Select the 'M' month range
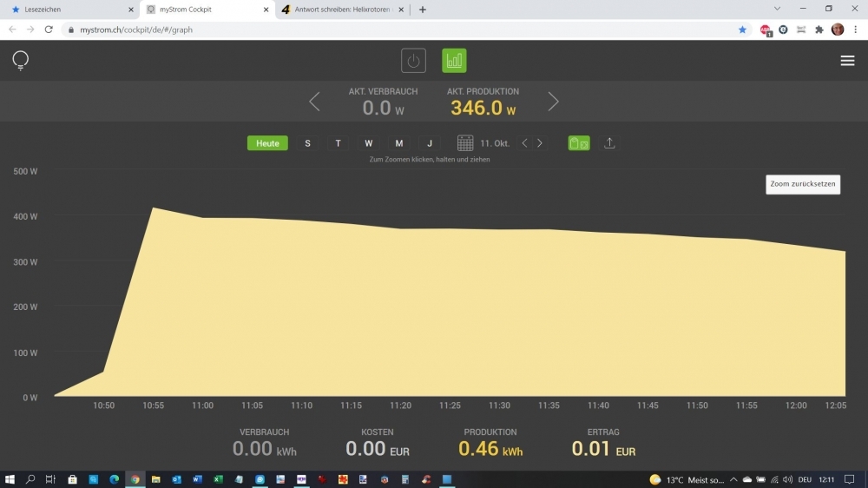868x488 pixels. tap(398, 143)
